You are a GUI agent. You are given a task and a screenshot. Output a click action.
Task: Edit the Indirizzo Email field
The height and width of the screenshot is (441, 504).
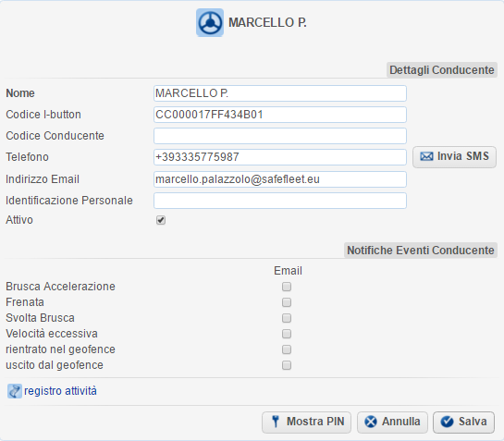280,179
